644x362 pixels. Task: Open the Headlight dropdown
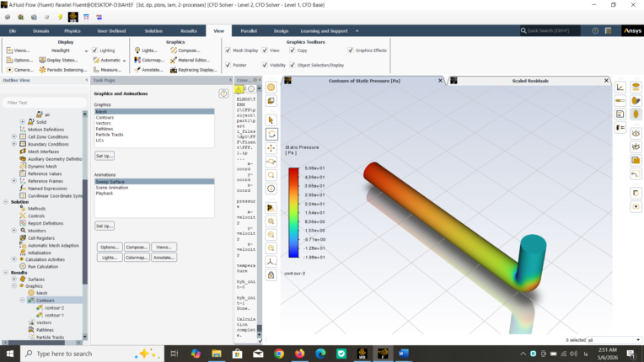(x=86, y=51)
